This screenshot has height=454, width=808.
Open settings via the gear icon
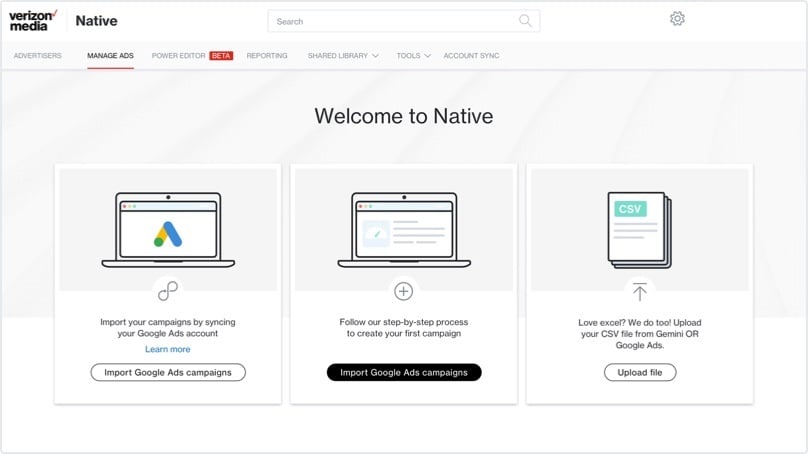[677, 19]
